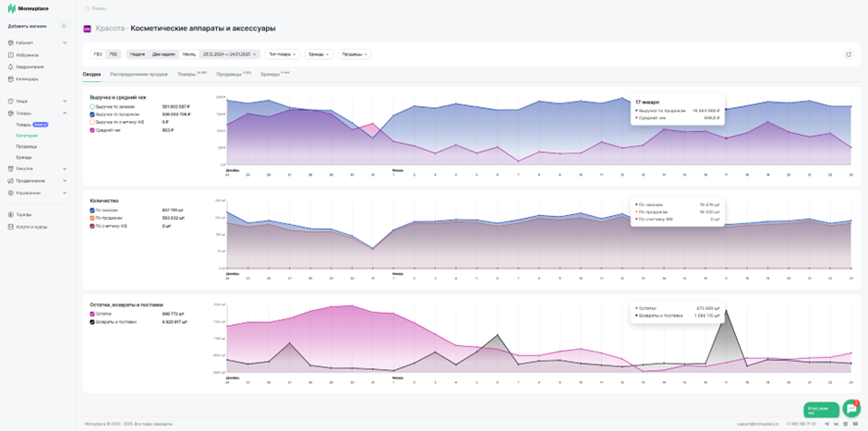Select the Неделя period button
The height and width of the screenshot is (431, 868).
(138, 54)
